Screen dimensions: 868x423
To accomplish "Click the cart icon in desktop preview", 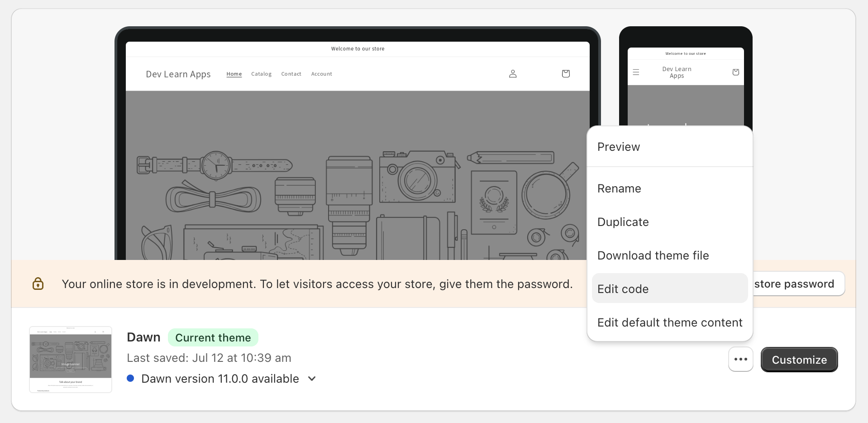I will (565, 74).
